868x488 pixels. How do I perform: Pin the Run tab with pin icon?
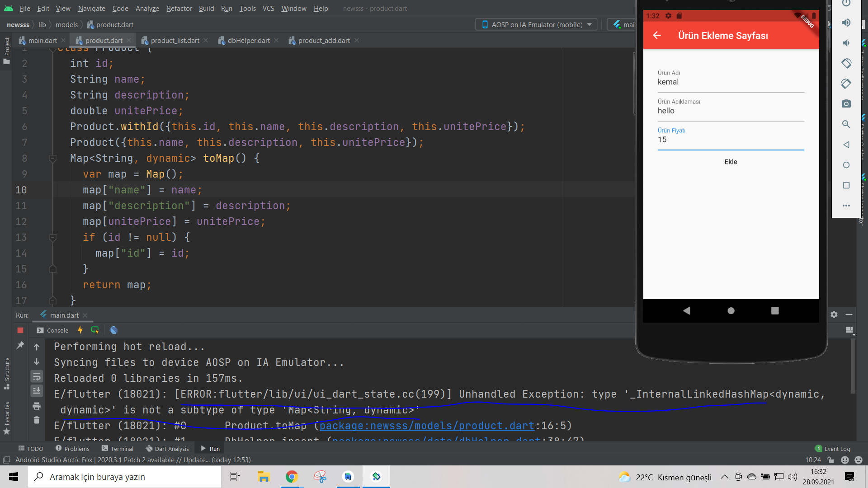coord(20,346)
